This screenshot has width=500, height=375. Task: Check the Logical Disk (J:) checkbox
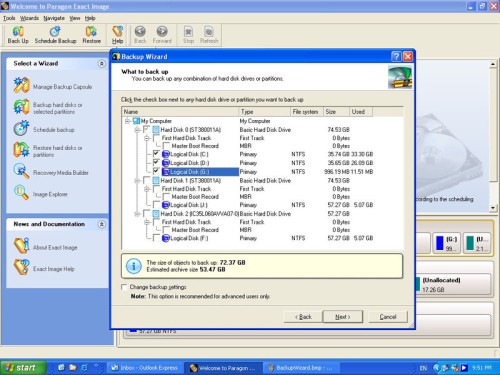(x=156, y=204)
